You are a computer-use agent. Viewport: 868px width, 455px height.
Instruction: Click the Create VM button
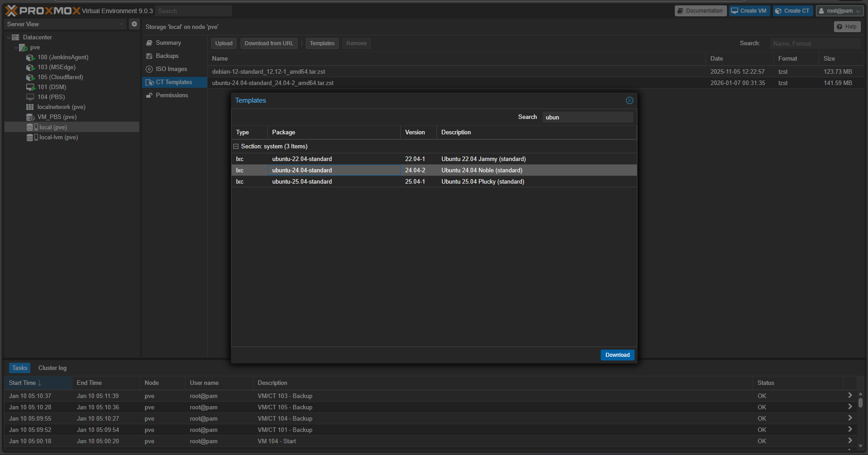[749, 11]
